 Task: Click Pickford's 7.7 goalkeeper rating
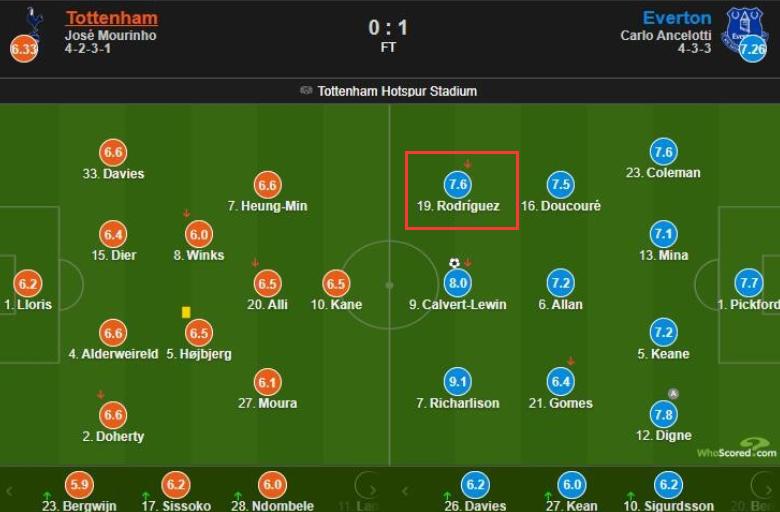tap(749, 283)
